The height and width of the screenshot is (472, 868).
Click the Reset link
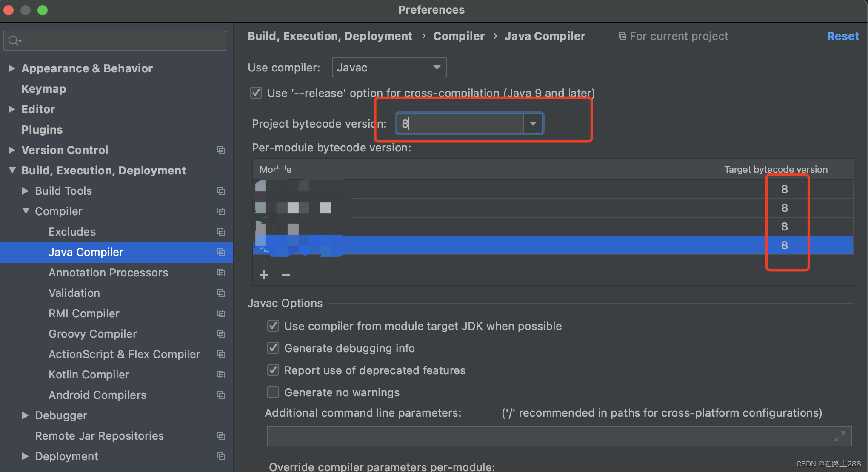pyautogui.click(x=843, y=36)
